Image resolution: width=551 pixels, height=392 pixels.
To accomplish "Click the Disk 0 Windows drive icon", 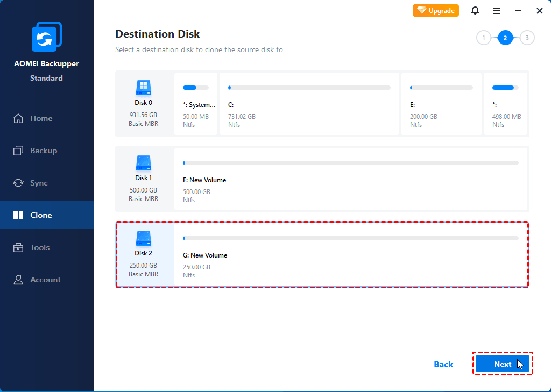I will click(x=143, y=88).
